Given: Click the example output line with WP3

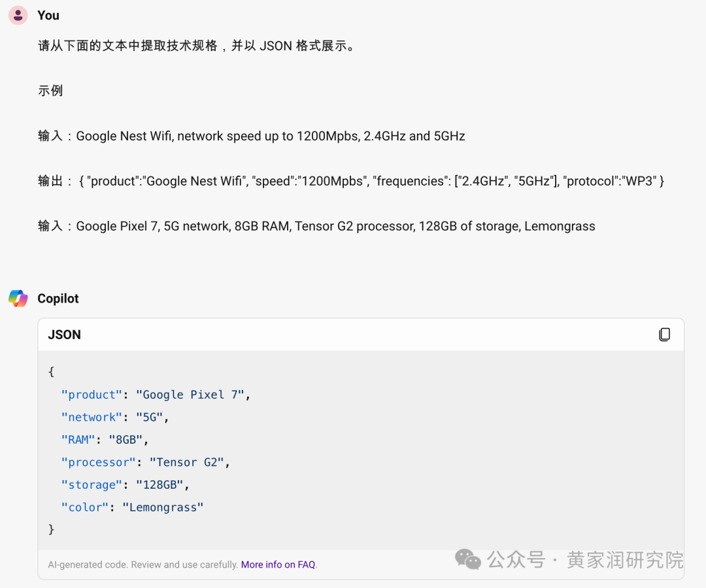Looking at the screenshot, I should pos(351,181).
